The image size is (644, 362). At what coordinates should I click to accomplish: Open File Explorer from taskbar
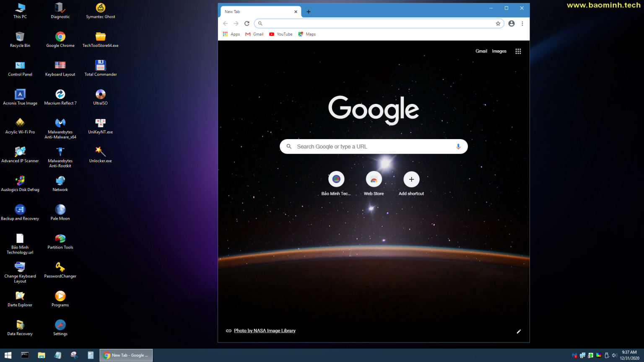[x=42, y=355]
